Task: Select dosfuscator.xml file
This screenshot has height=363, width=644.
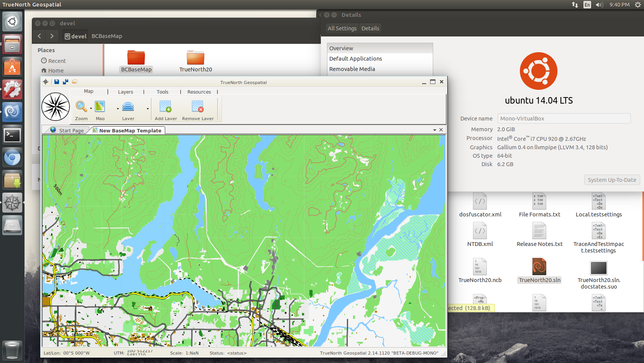Action: 480,205
